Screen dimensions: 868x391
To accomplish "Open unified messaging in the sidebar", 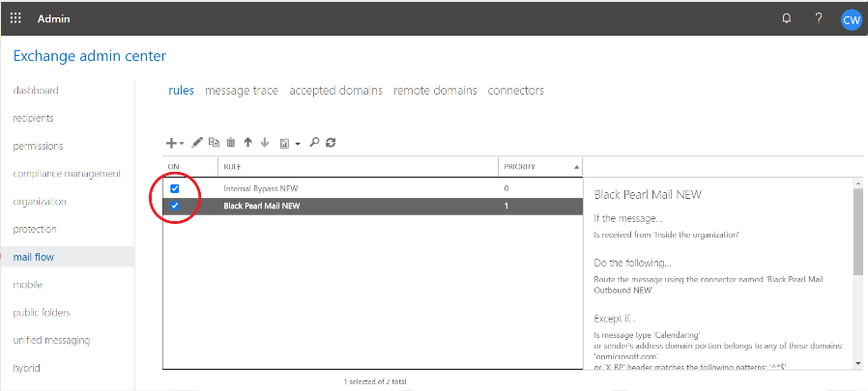I will pos(51,340).
